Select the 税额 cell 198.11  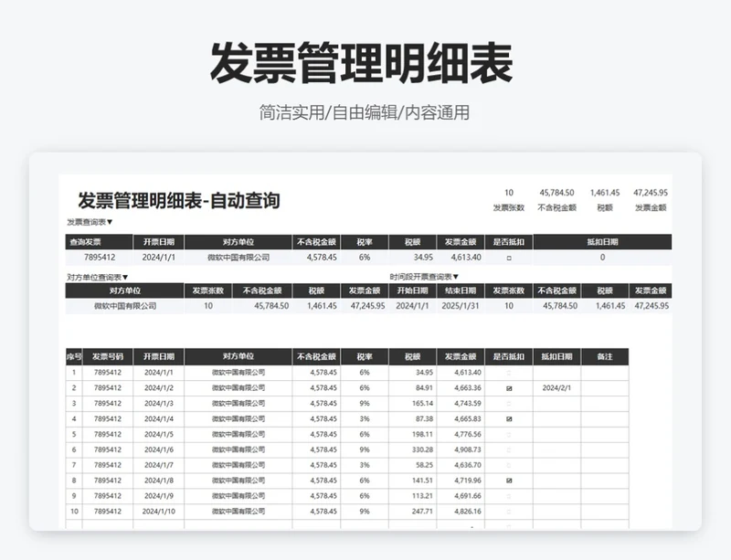(412, 434)
